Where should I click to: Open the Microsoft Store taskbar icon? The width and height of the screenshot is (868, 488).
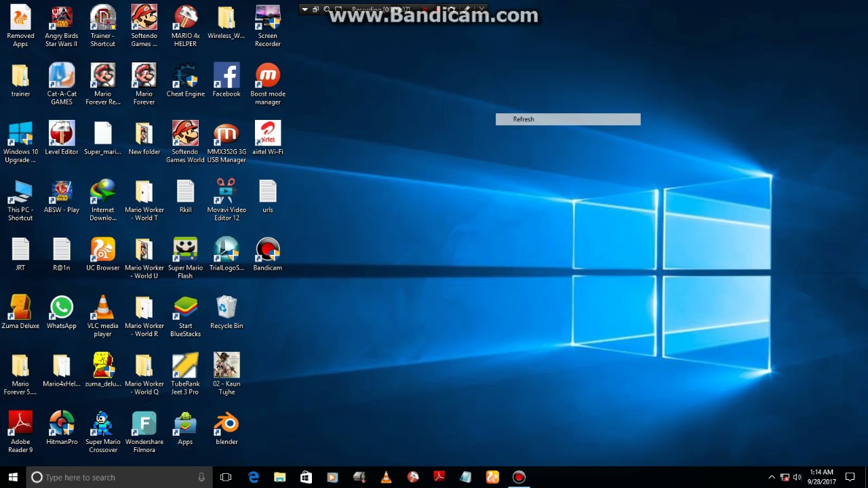point(306,477)
